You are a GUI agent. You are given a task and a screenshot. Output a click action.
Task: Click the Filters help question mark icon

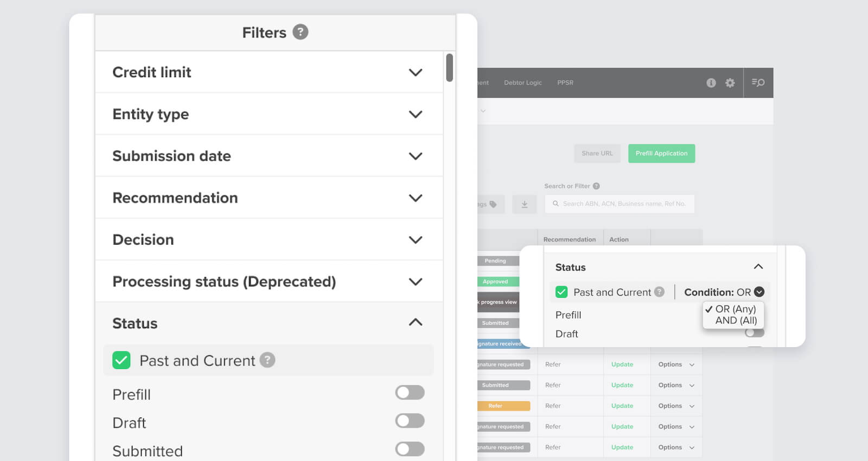[300, 32]
